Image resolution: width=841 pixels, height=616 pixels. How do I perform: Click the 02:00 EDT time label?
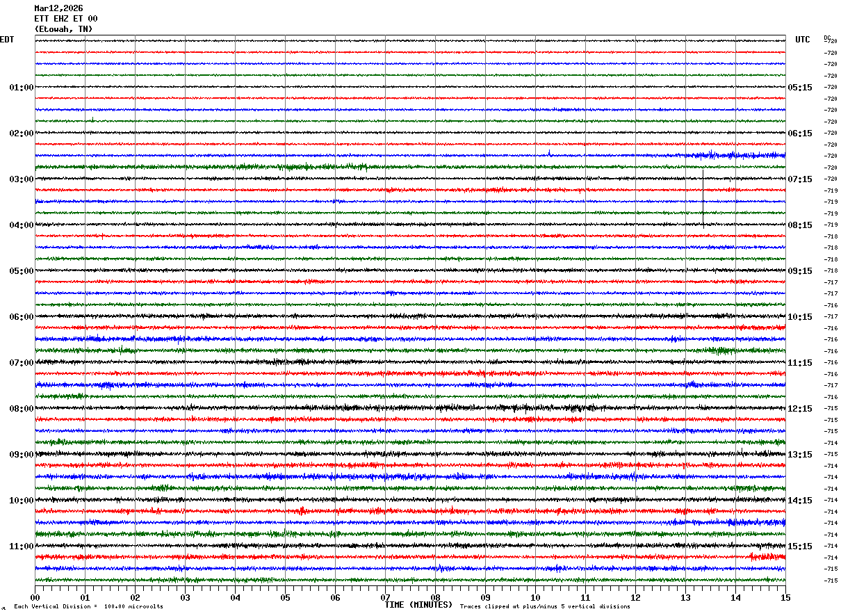22,133
